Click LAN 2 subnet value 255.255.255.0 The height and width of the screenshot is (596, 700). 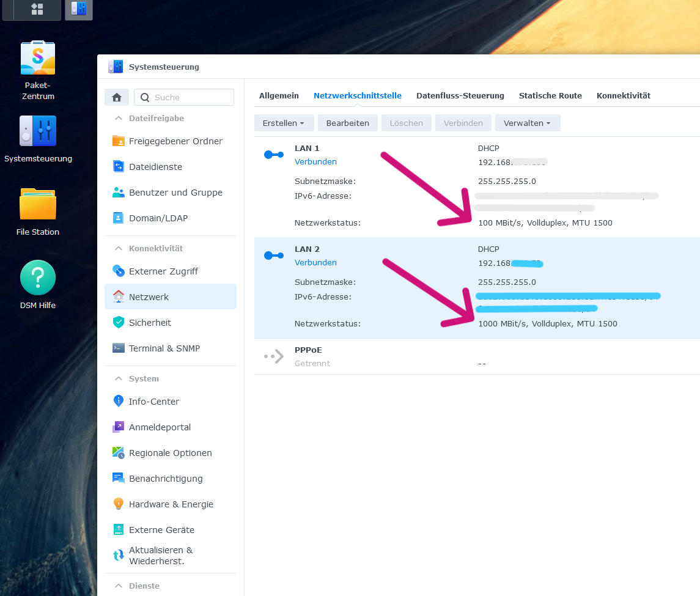pos(507,282)
